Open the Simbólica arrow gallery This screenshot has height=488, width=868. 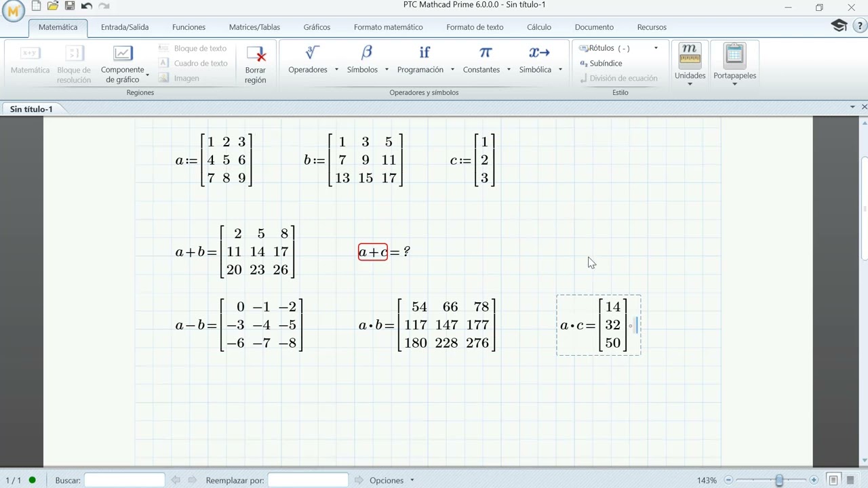coord(540,53)
